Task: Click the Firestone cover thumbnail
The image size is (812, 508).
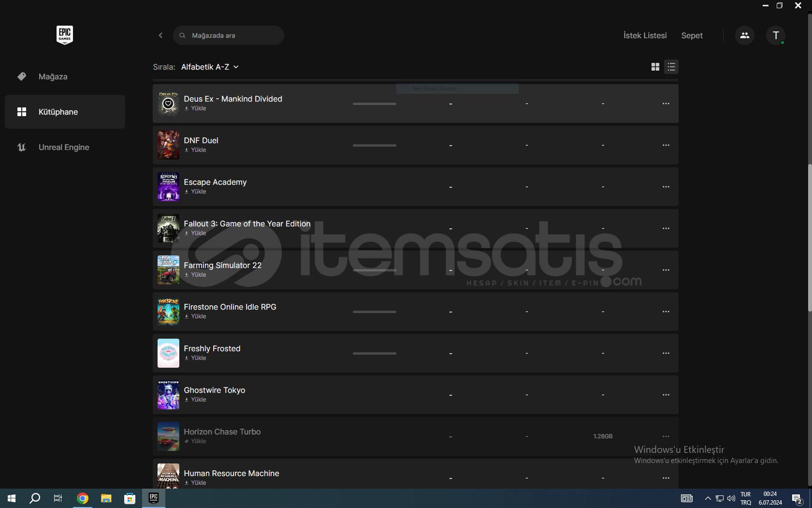Action: [168, 312]
